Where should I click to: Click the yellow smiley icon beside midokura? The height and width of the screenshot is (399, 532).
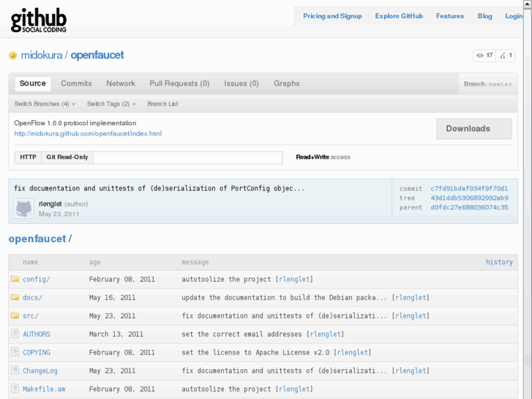click(12, 56)
